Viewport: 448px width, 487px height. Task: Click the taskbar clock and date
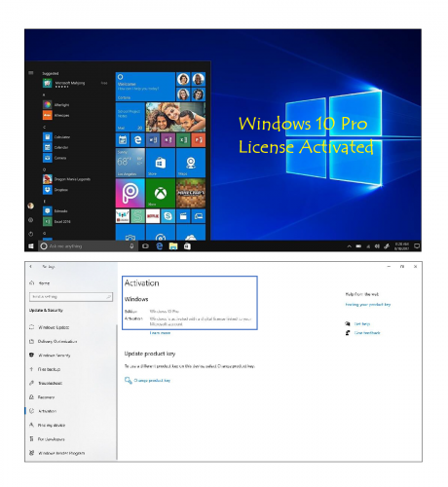click(x=402, y=246)
